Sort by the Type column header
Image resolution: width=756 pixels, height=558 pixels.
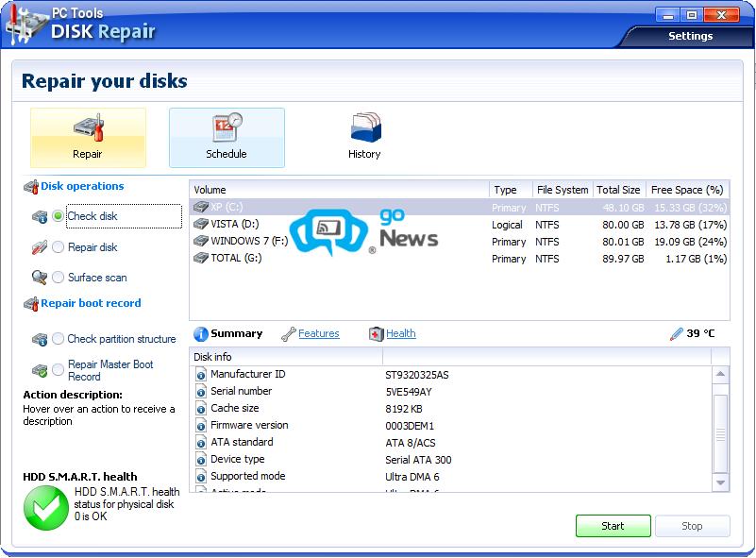[511, 190]
